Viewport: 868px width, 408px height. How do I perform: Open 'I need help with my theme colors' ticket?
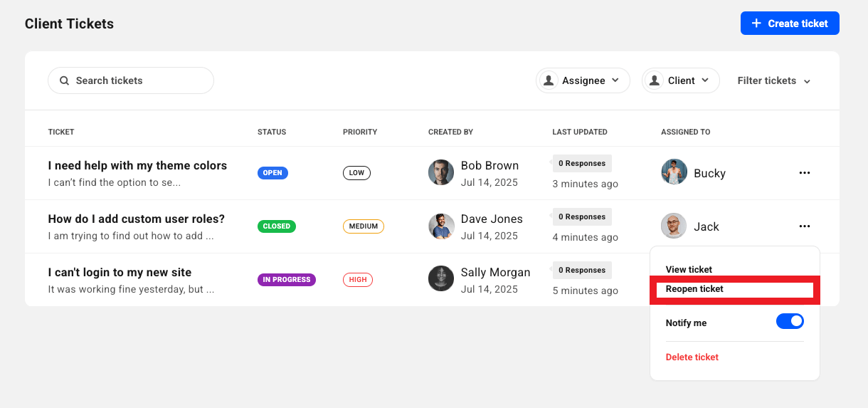coord(137,165)
